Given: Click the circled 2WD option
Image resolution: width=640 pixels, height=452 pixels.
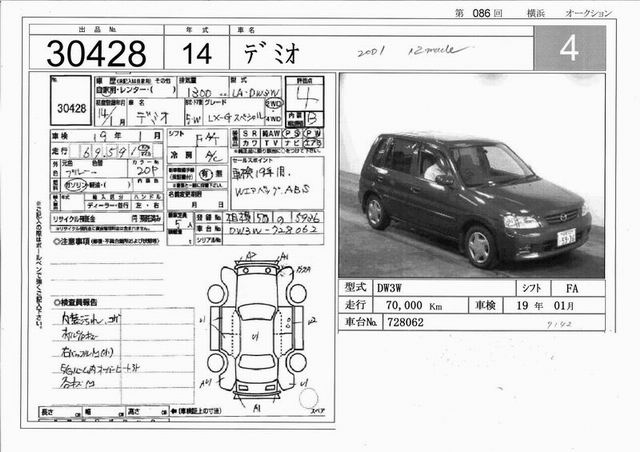Looking at the screenshot, I should [x=273, y=103].
